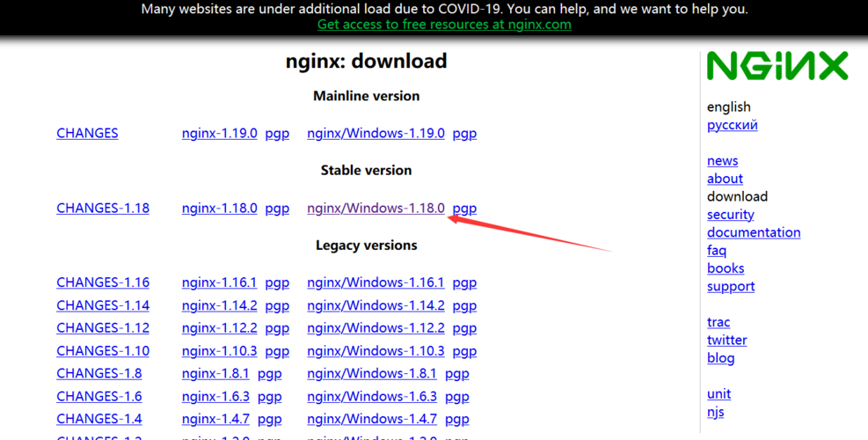Open the documentation page
Screen dimensions: 868x440
click(x=754, y=232)
